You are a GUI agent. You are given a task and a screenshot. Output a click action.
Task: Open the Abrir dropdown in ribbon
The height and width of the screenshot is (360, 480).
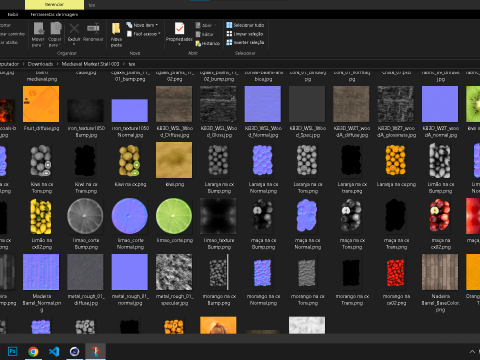tap(206, 25)
